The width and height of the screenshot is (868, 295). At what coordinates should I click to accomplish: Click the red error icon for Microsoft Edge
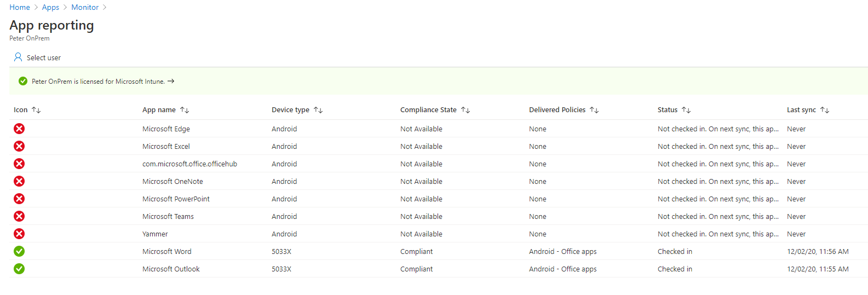click(x=19, y=129)
